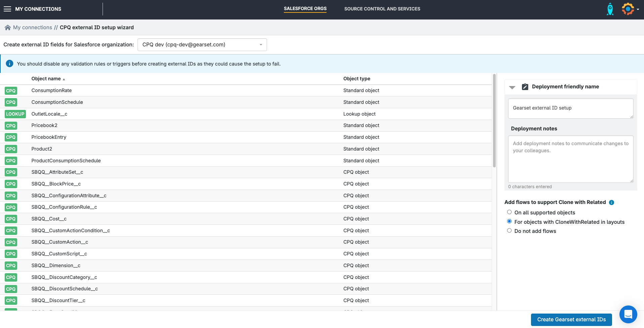Click the LOOKUP badge for OutletLocale__c
The image size is (644, 328).
click(15, 114)
